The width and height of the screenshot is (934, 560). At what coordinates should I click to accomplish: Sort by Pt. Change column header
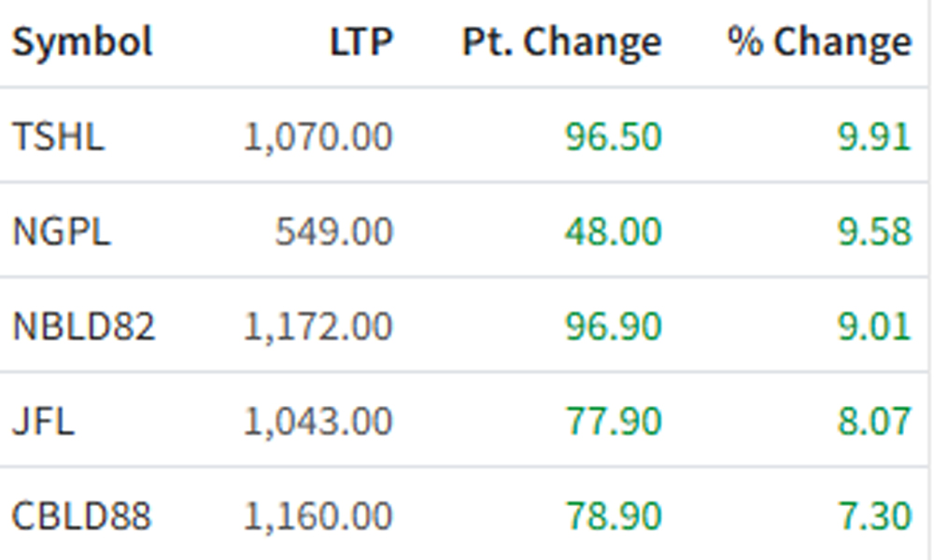(562, 42)
